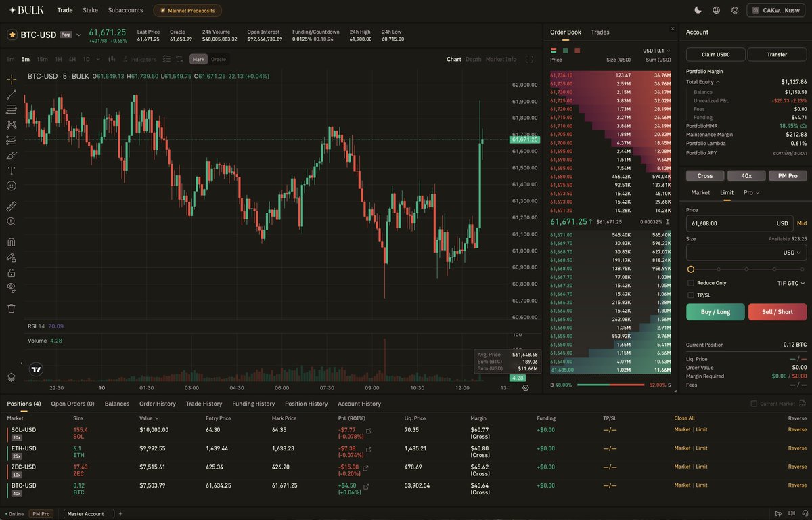
Task: Open the Funding History tab
Action: [x=254, y=404]
